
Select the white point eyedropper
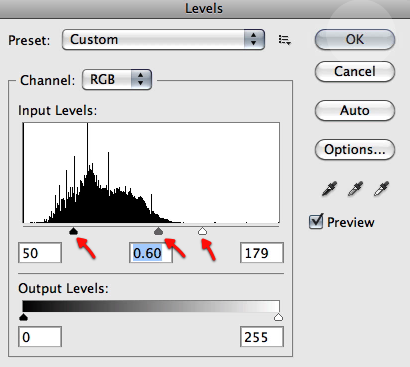(x=381, y=188)
